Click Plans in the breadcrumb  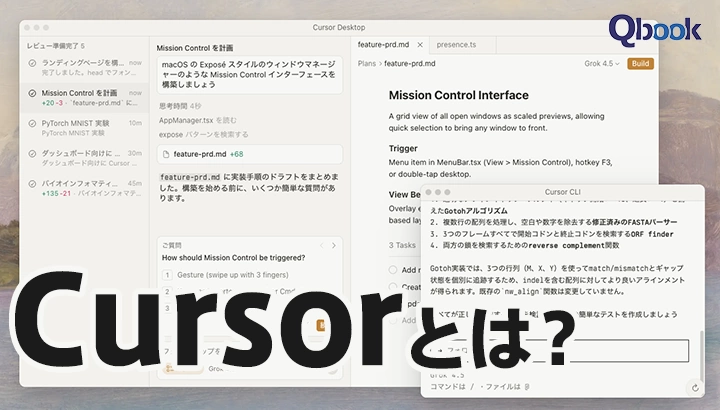click(367, 63)
